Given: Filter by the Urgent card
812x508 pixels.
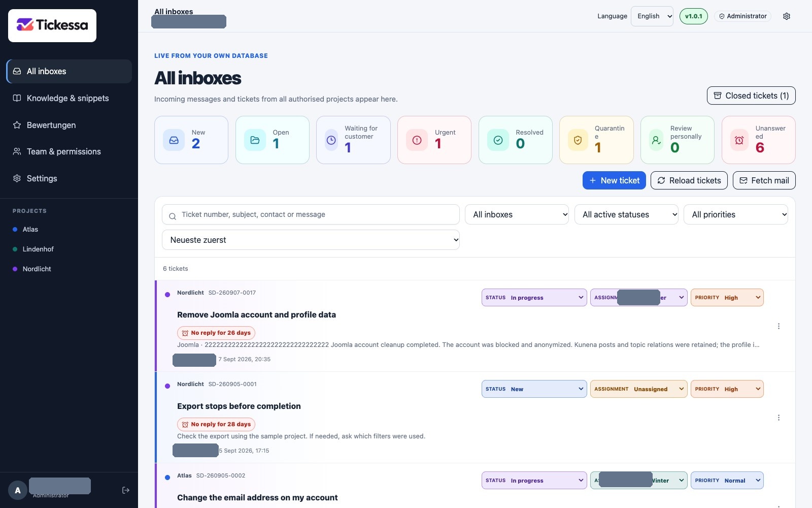Looking at the screenshot, I should [434, 140].
